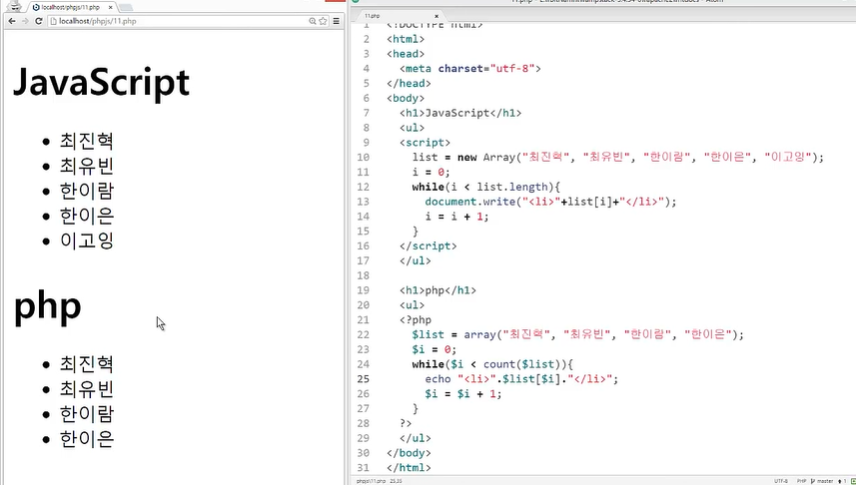Close the 11.php tab in Atom
The width and height of the screenshot is (856, 485).
coord(436,16)
